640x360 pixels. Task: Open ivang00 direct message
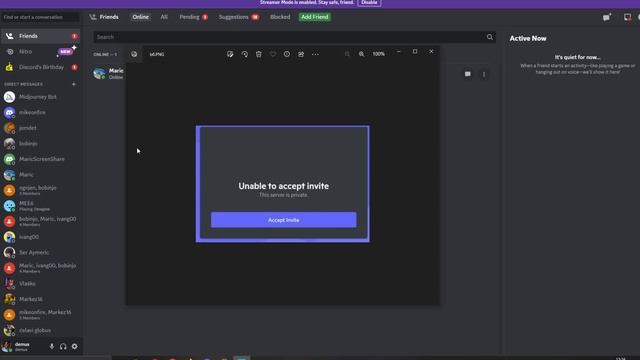click(40, 237)
